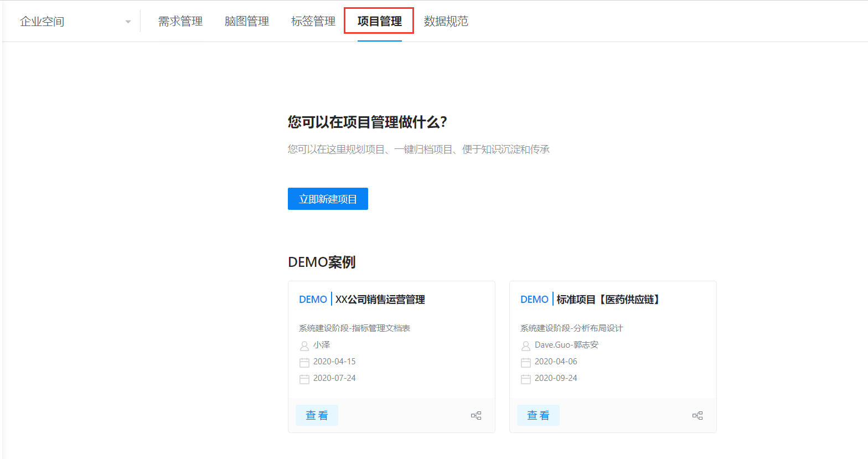The image size is (868, 459).
Task: Click calendar icon next to 2020-07-24
Action: pos(304,379)
